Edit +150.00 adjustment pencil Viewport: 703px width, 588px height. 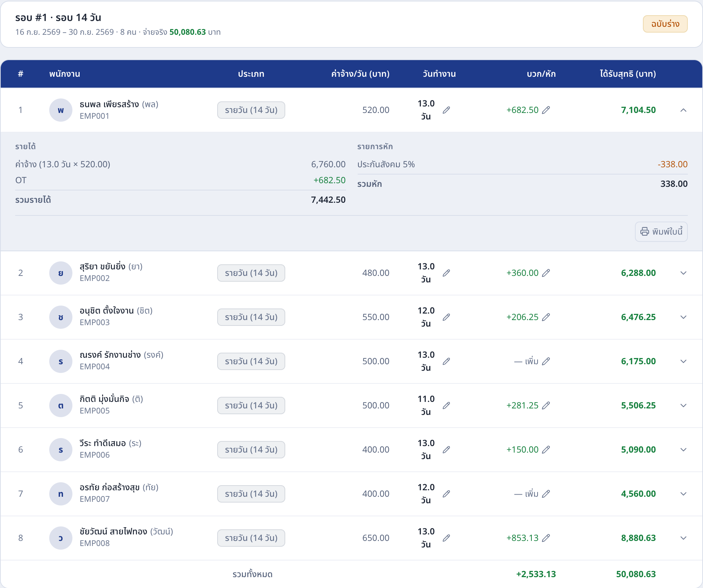(546, 450)
